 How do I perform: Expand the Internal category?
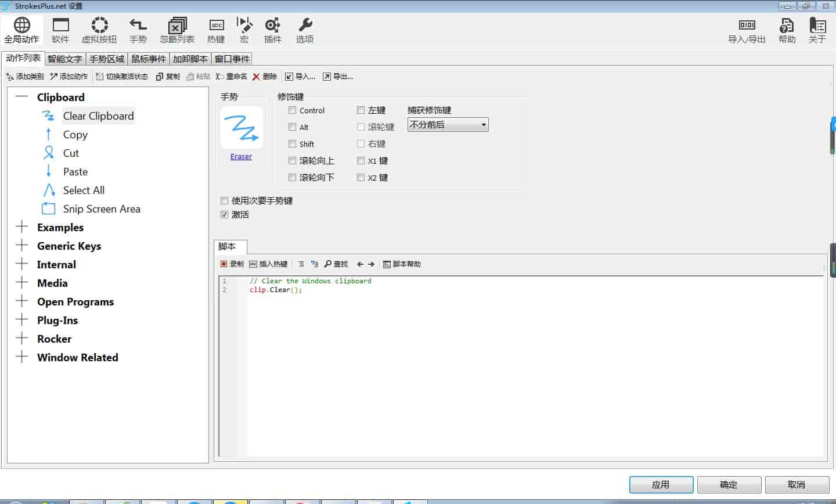coord(22,264)
